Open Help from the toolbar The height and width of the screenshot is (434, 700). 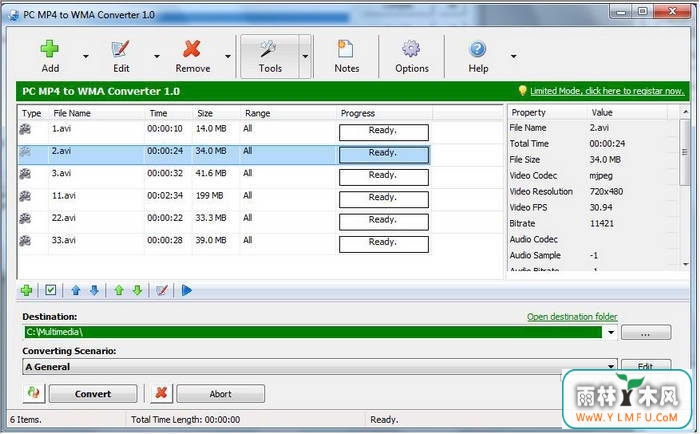pyautogui.click(x=478, y=57)
